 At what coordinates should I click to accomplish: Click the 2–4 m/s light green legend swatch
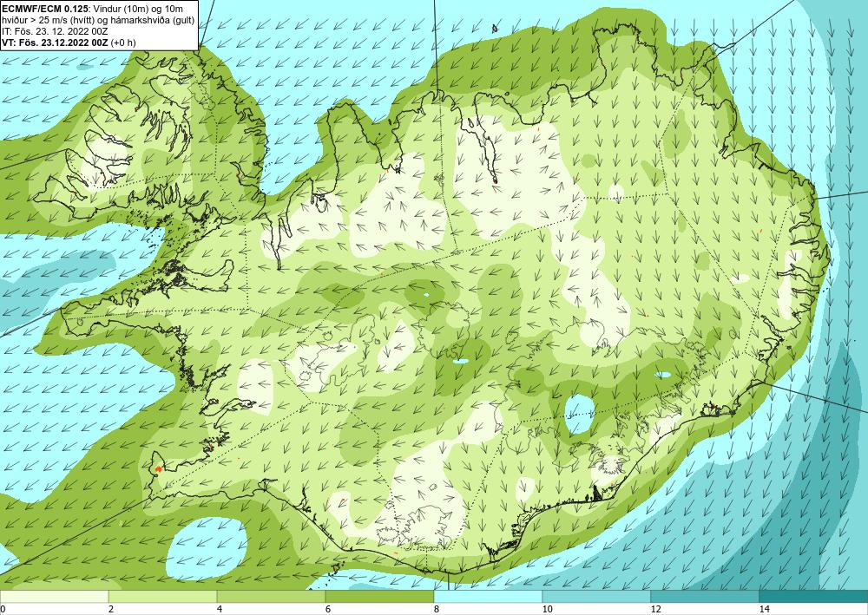click(163, 596)
